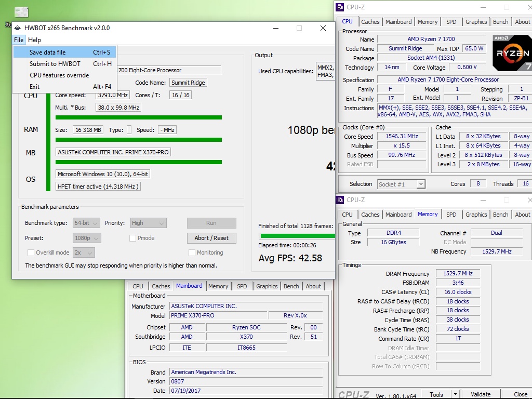Image resolution: width=532 pixels, height=399 pixels.
Task: Switch to SPD tab in upper CPU-Z
Action: pyautogui.click(x=451, y=22)
